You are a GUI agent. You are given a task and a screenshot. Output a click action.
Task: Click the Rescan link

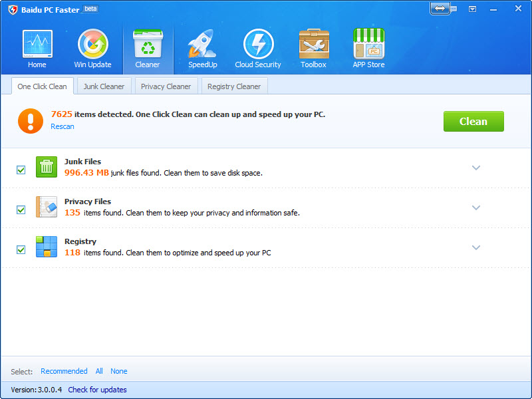coord(63,126)
